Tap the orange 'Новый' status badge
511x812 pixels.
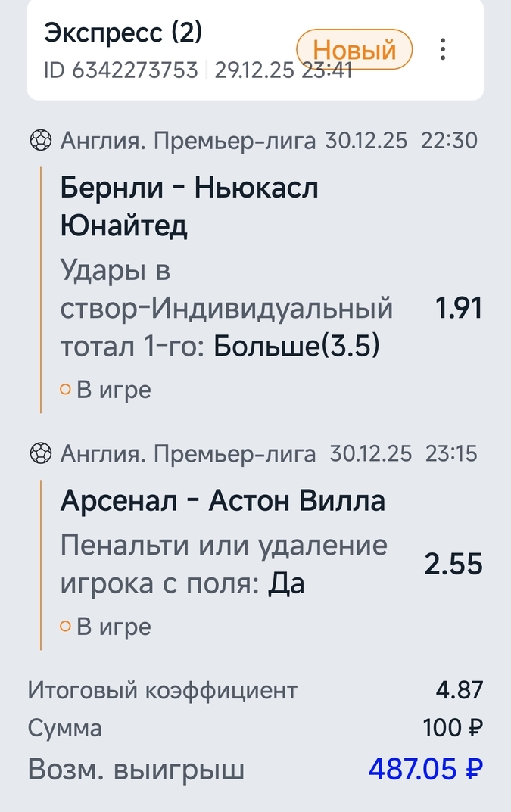tap(354, 50)
